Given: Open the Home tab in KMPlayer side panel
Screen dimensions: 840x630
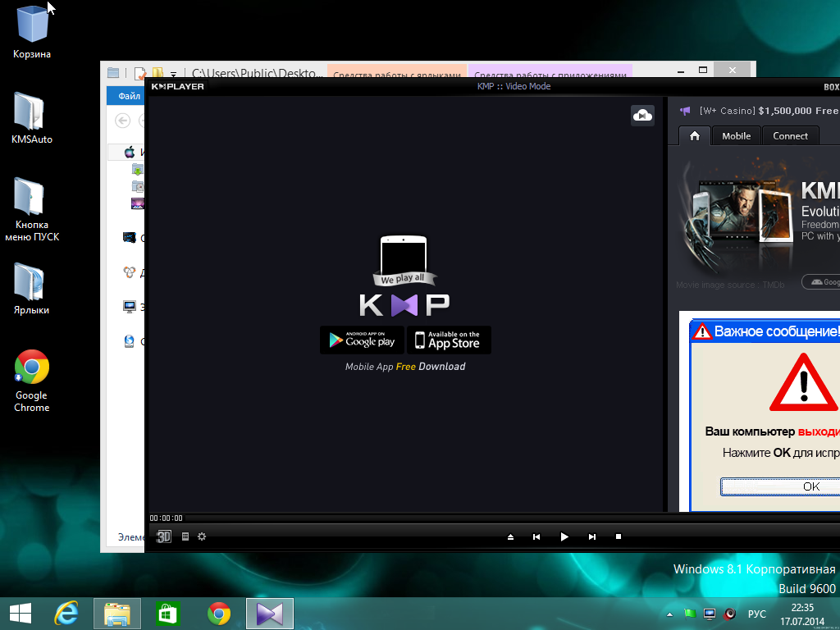Looking at the screenshot, I should coord(695,136).
